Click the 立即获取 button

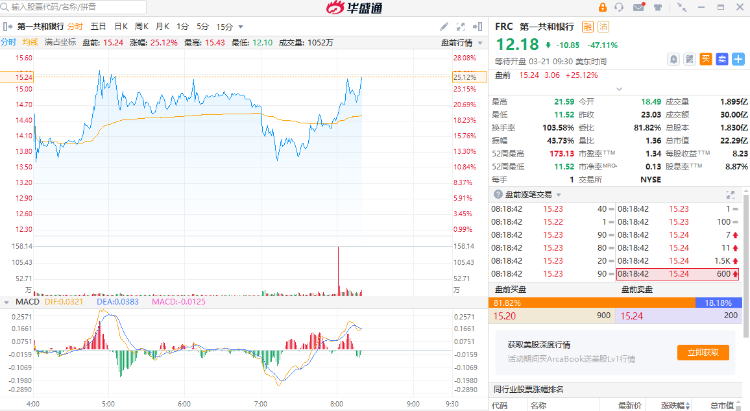pyautogui.click(x=703, y=353)
